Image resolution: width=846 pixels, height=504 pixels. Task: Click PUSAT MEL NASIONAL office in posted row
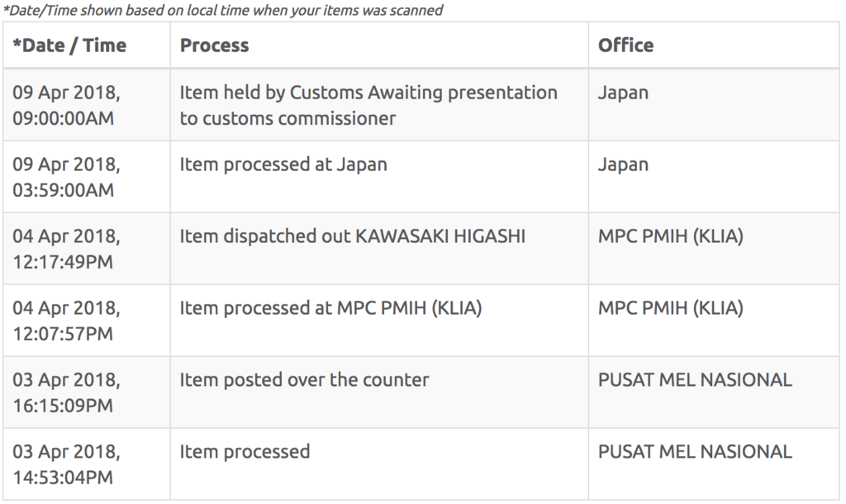pos(694,380)
